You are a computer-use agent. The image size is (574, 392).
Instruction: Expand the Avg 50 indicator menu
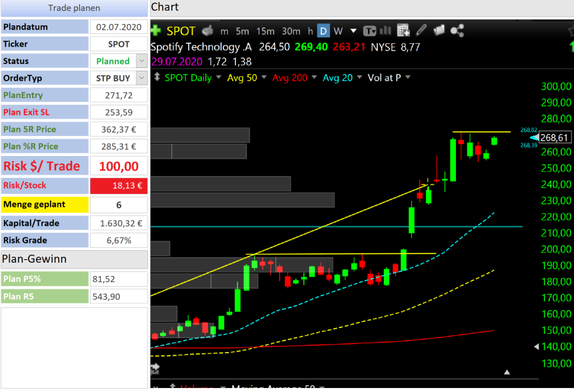tap(264, 77)
